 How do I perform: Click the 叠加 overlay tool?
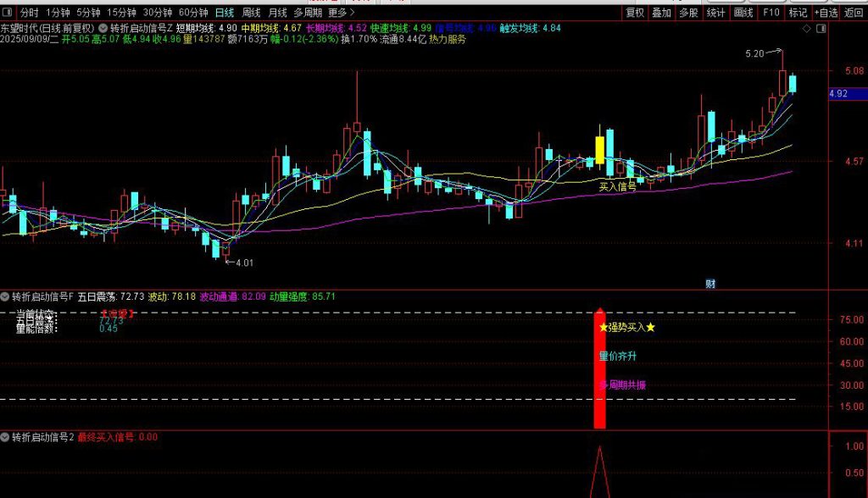[662, 13]
